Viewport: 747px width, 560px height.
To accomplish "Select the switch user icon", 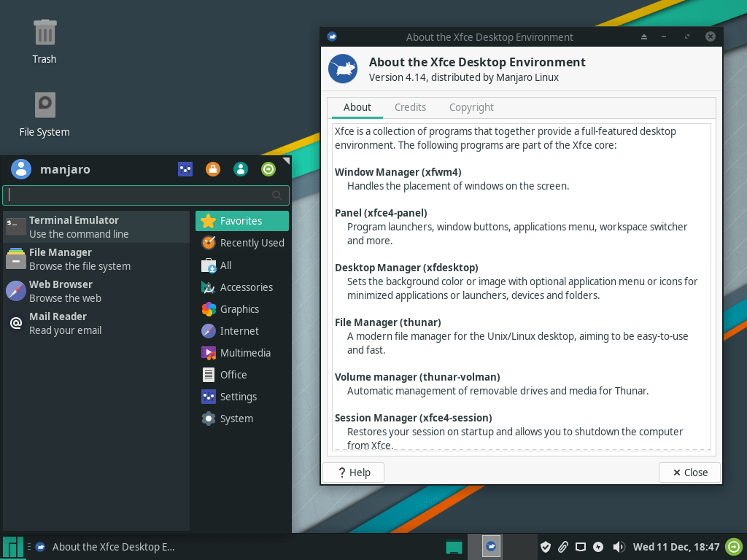I will tap(241, 168).
